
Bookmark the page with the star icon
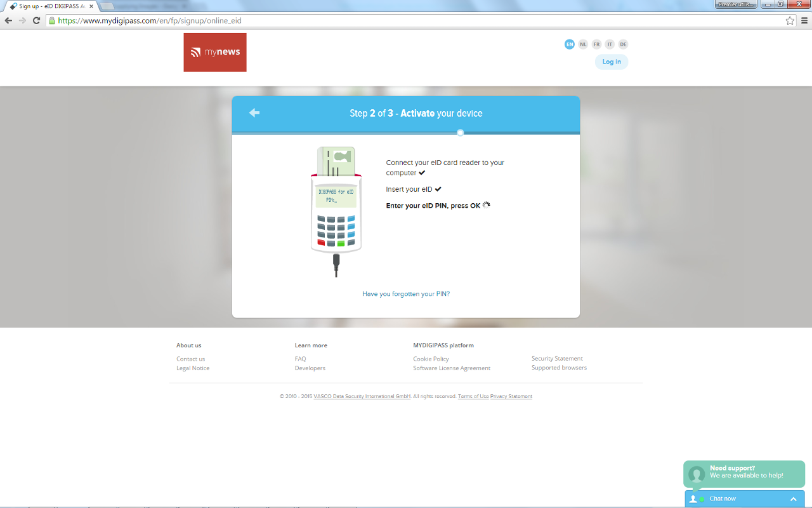click(x=790, y=20)
